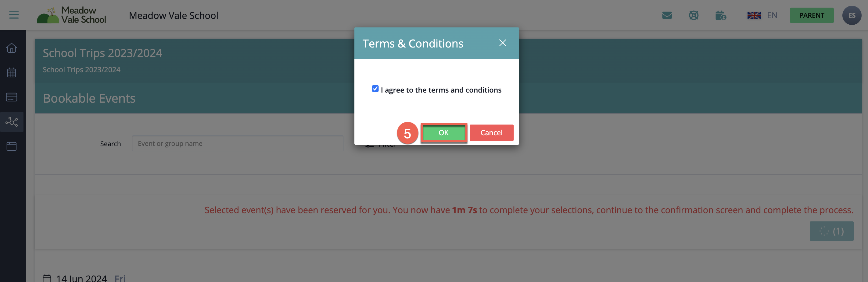Open the basket button showing (1)
The height and width of the screenshot is (282, 868).
click(831, 231)
